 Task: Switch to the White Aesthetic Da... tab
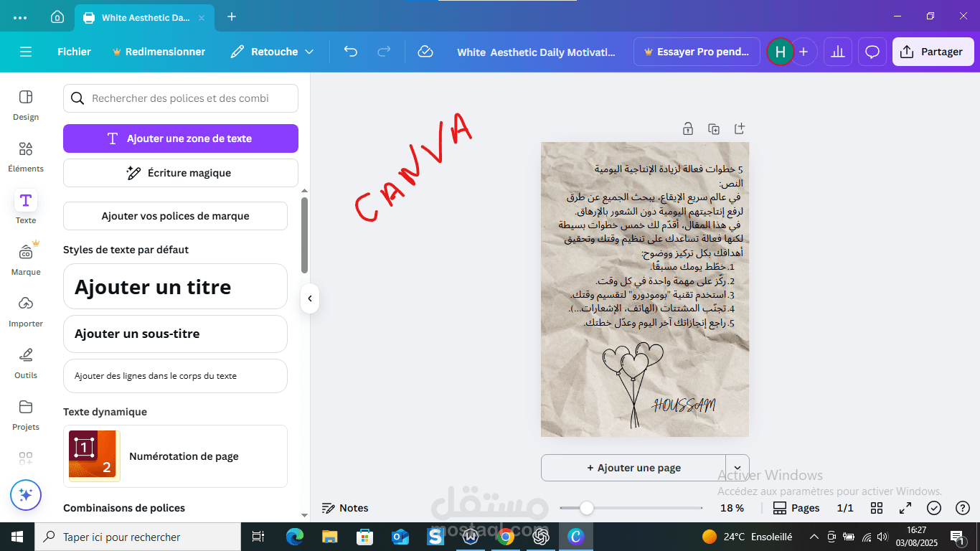[x=143, y=17]
